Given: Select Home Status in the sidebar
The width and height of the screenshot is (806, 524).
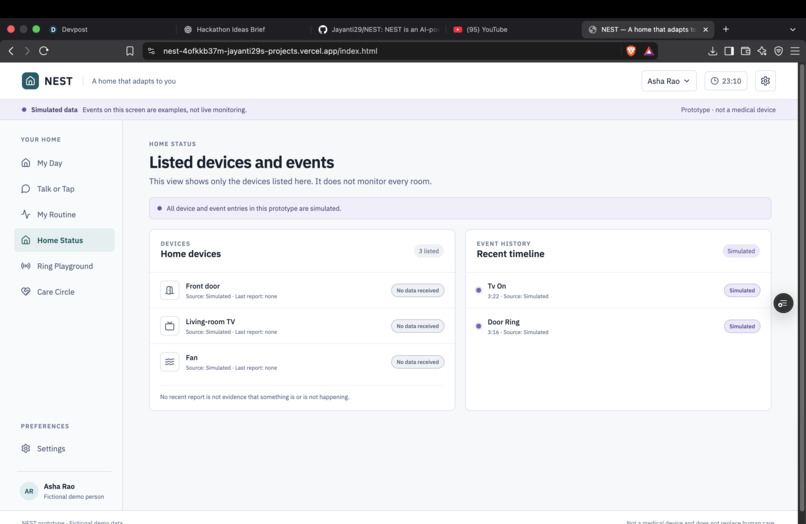Looking at the screenshot, I should tap(64, 240).
